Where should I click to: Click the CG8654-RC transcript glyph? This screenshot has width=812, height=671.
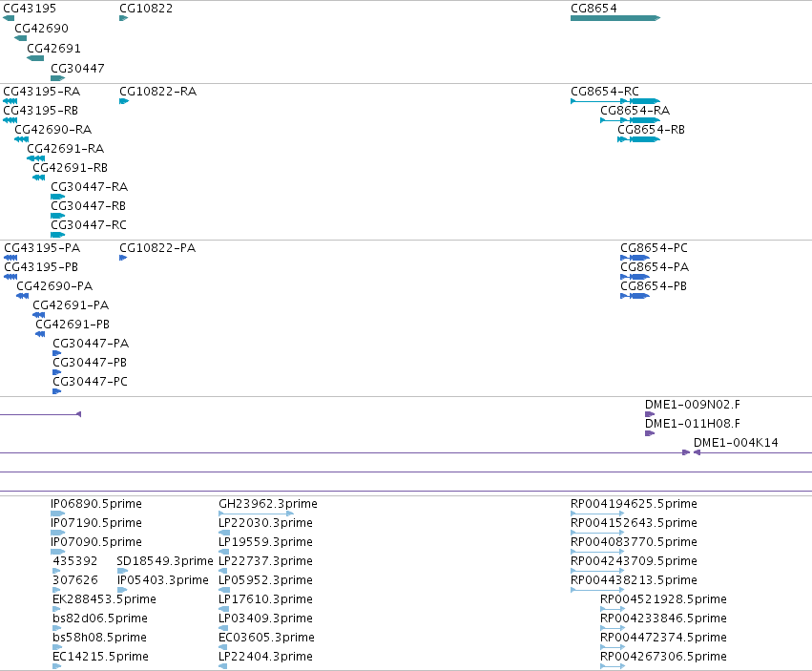(x=615, y=101)
